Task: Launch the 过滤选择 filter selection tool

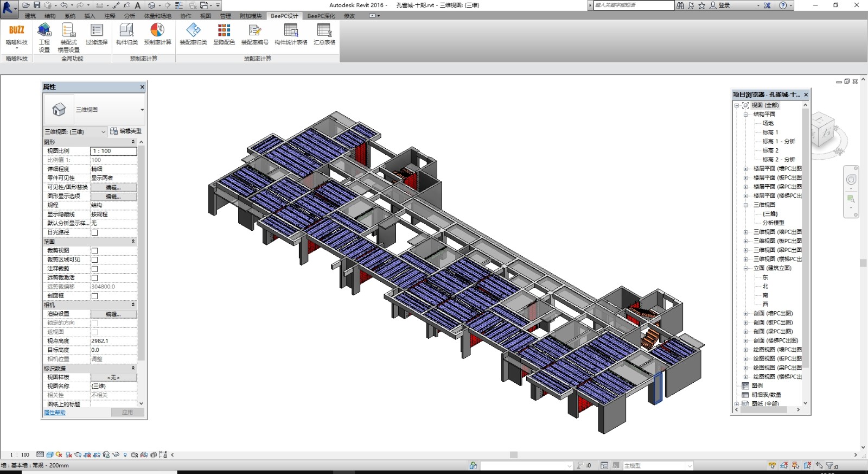Action: coord(97,34)
